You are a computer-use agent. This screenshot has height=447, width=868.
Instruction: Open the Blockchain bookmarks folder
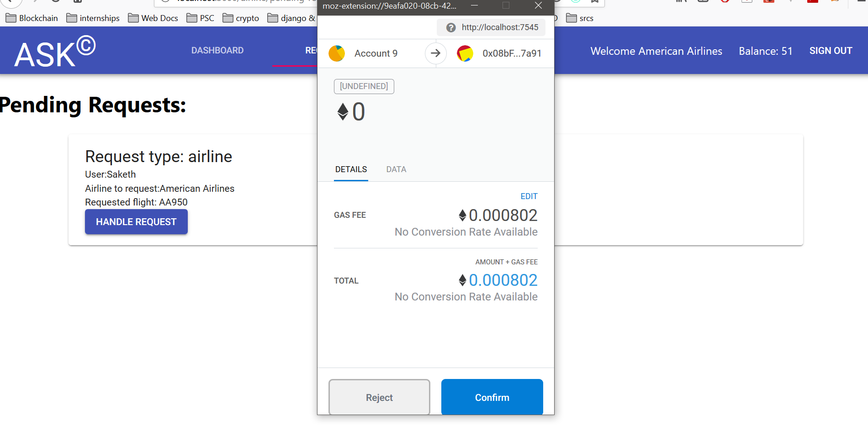pos(32,18)
